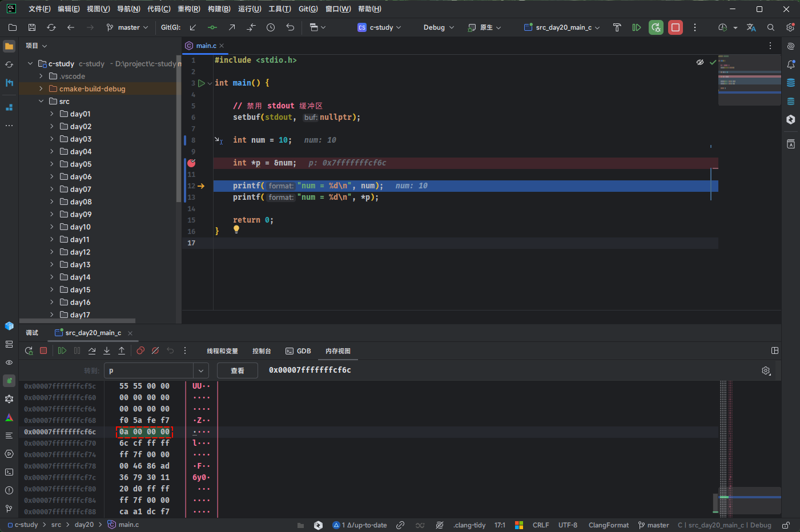This screenshot has height=532, width=800.
Task: Click the 查看 button
Action: point(237,370)
